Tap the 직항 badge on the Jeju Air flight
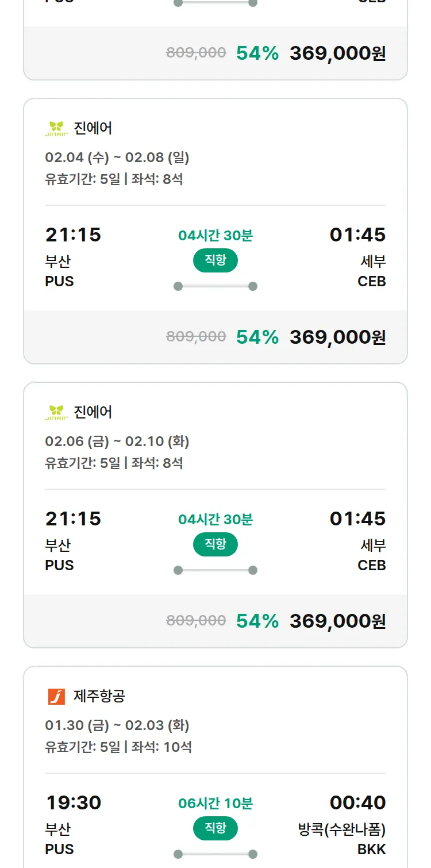431x868 pixels. click(x=215, y=828)
